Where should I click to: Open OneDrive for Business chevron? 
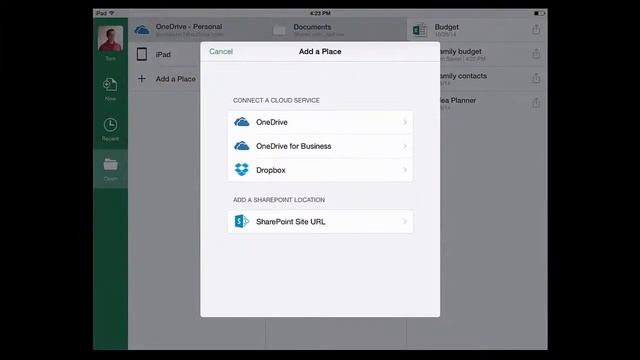coord(405,146)
